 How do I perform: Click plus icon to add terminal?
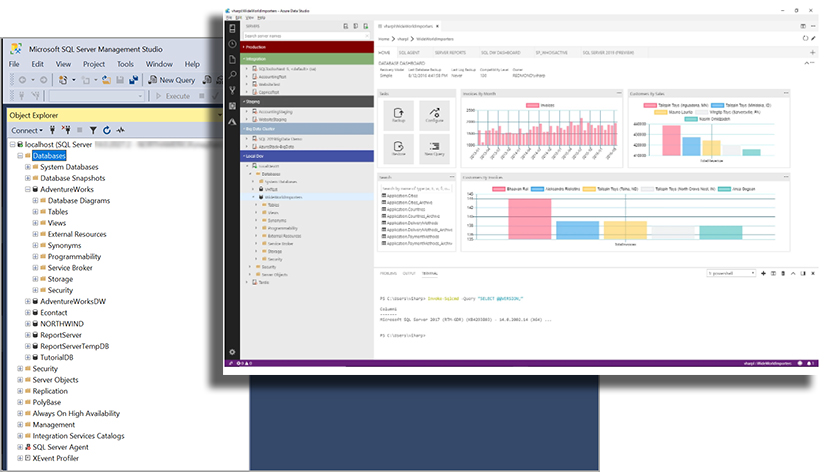point(764,273)
